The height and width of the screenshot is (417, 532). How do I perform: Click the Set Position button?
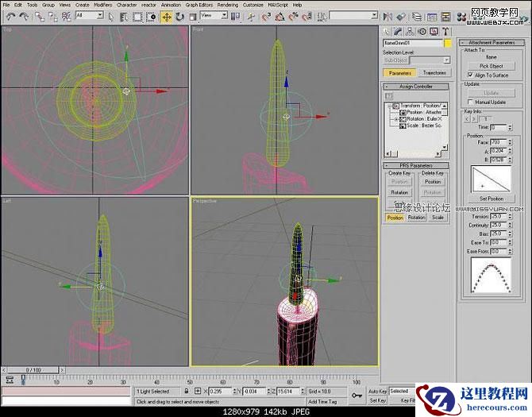(492, 199)
